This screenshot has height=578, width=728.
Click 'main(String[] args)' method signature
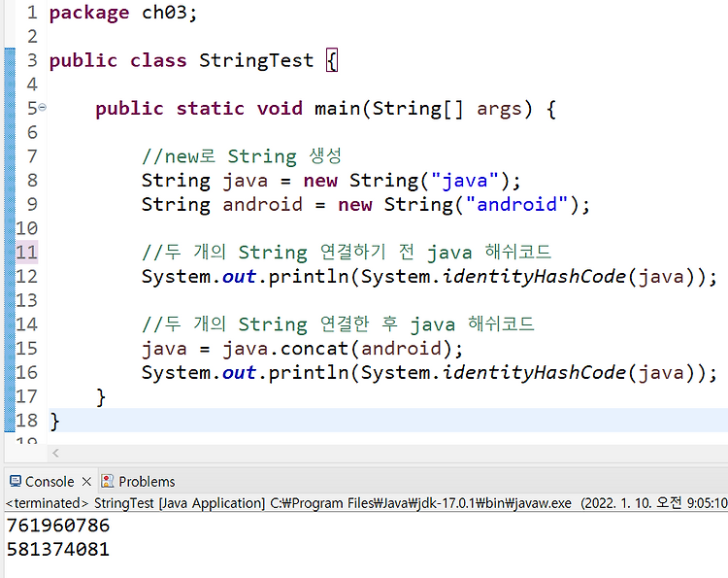pos(423,109)
